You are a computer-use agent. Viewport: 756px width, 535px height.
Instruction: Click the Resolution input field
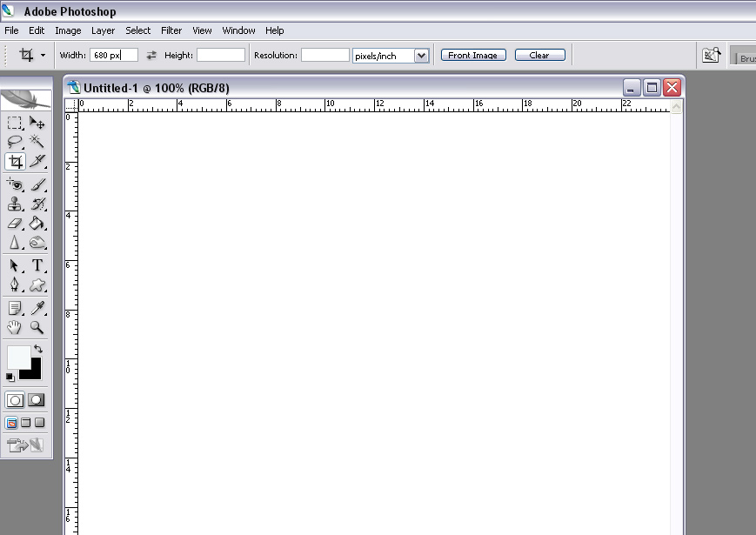point(325,55)
